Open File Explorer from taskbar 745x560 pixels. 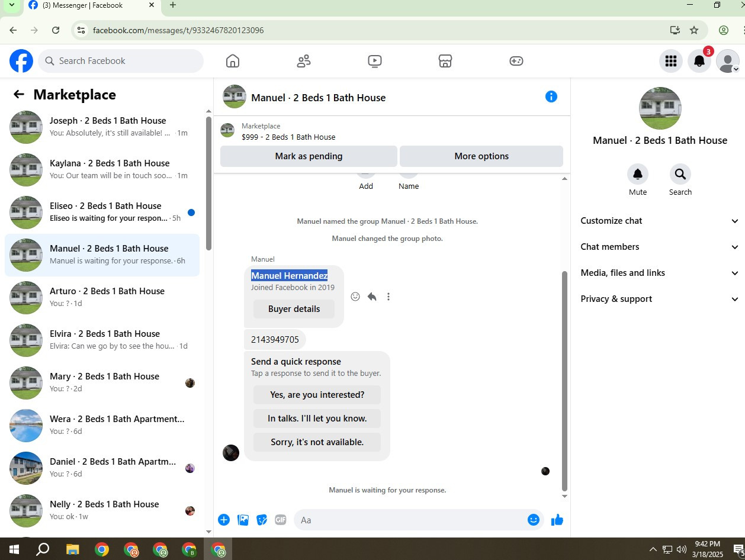click(x=72, y=549)
